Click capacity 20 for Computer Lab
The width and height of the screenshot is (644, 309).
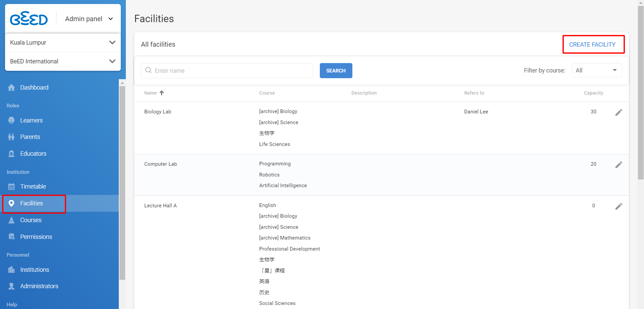tap(593, 164)
